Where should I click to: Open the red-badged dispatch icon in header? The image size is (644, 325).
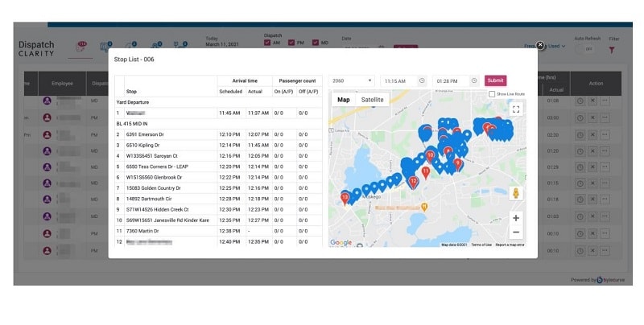click(x=81, y=46)
